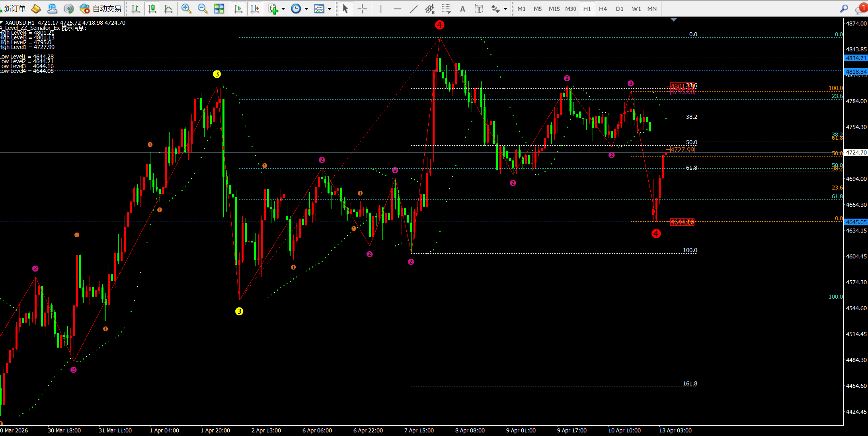Select candlestick chart mode
Screen dimensions: 868x436
[x=152, y=8]
